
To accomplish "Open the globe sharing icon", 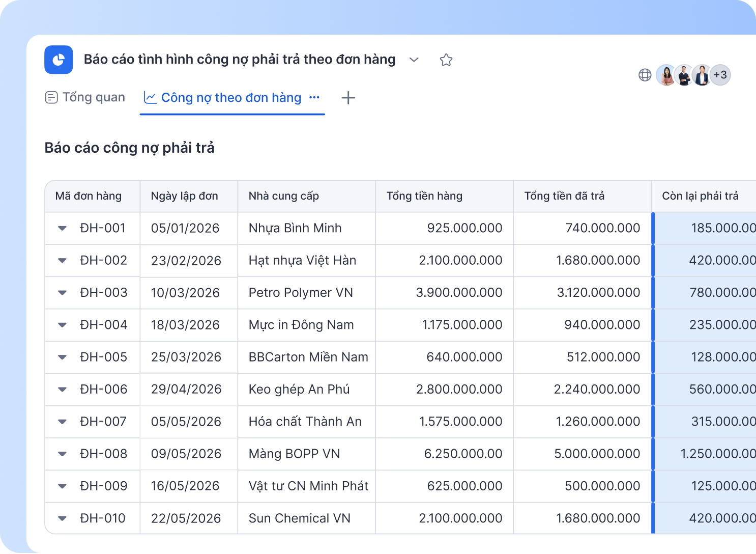I will pyautogui.click(x=645, y=75).
